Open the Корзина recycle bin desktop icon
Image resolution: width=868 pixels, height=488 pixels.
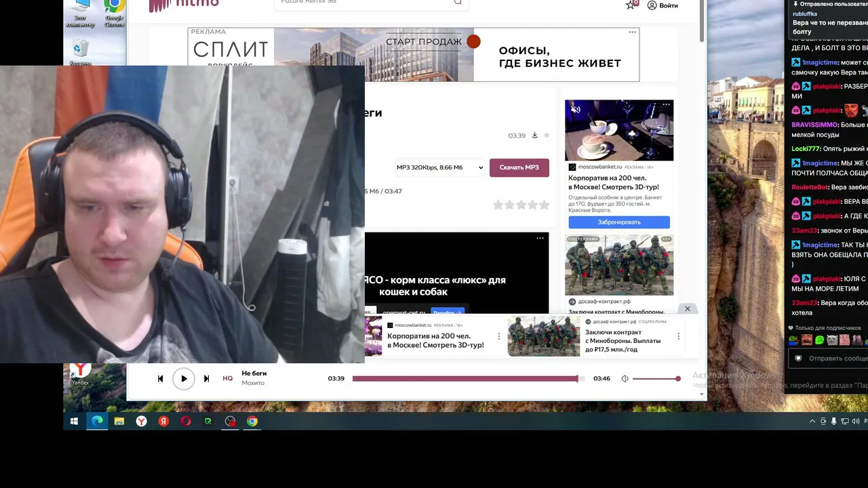click(x=80, y=52)
